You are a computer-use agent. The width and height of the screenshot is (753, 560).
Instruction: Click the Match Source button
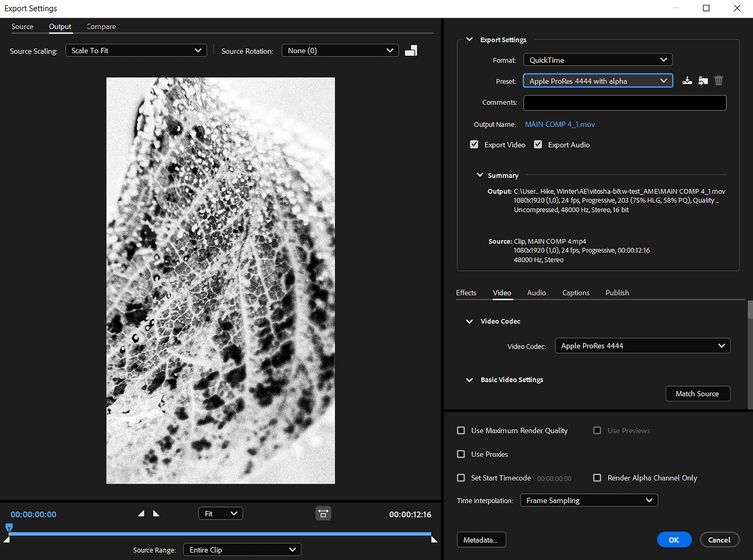(x=698, y=394)
